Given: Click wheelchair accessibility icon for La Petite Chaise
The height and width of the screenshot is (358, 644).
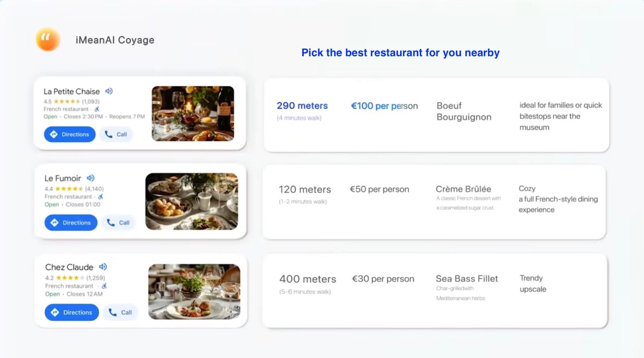Looking at the screenshot, I should pyautogui.click(x=97, y=109).
